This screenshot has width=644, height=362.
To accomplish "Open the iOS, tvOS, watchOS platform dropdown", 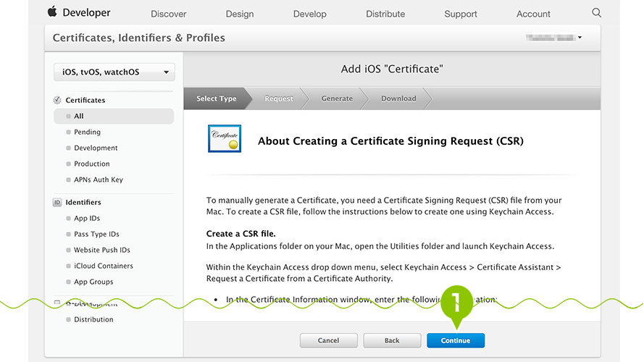I will pyautogui.click(x=114, y=72).
